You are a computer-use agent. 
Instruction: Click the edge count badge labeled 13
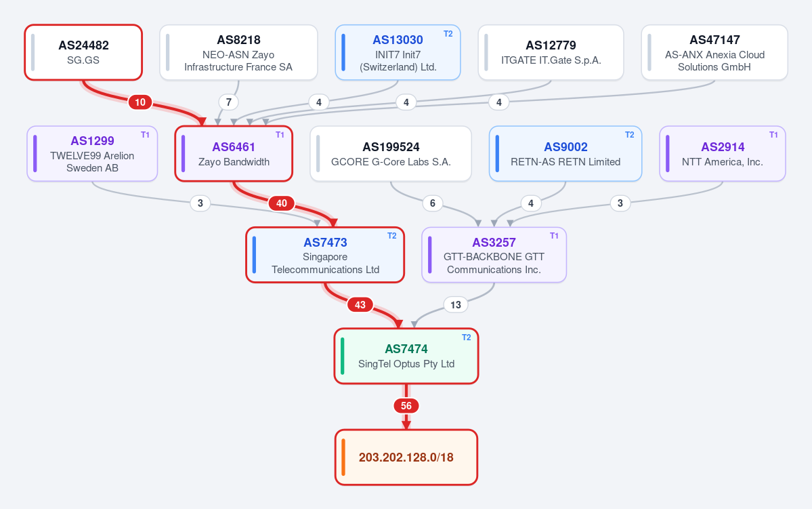coord(456,305)
